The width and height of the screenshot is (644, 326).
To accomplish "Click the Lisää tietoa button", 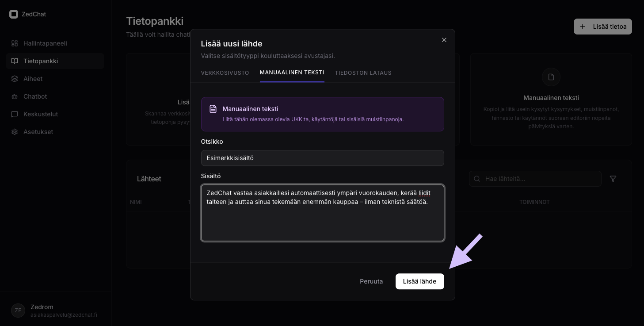I will pyautogui.click(x=602, y=27).
